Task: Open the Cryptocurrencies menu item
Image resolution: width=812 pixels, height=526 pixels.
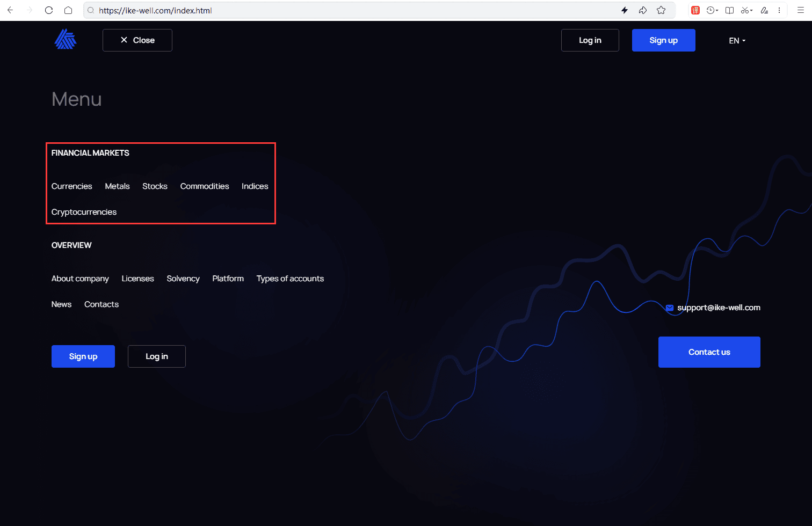Action: [x=84, y=212]
